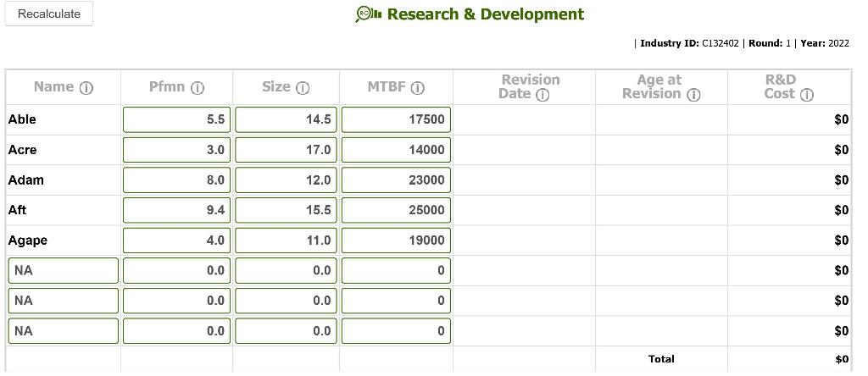
Task: Click the info icon next to Name
Action: coord(86,88)
